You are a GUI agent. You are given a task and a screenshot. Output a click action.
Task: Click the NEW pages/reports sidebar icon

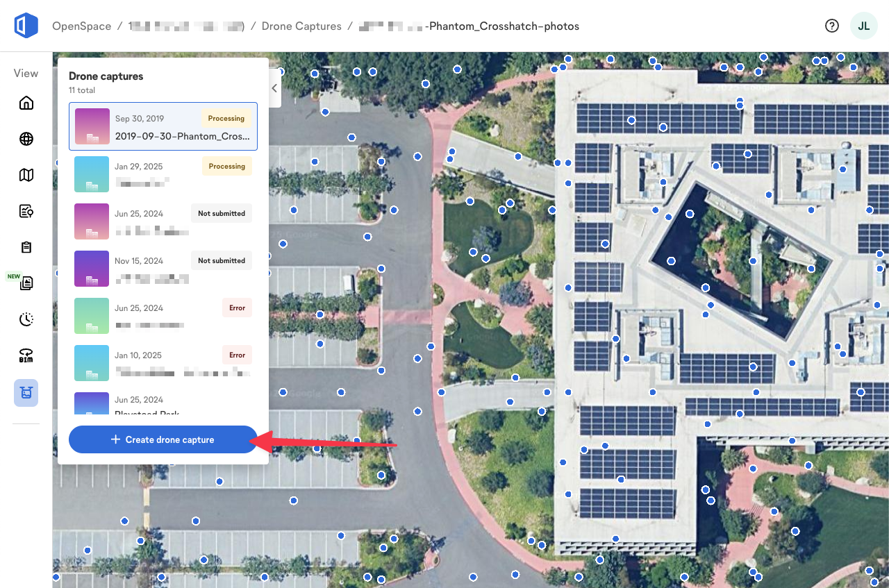26,283
